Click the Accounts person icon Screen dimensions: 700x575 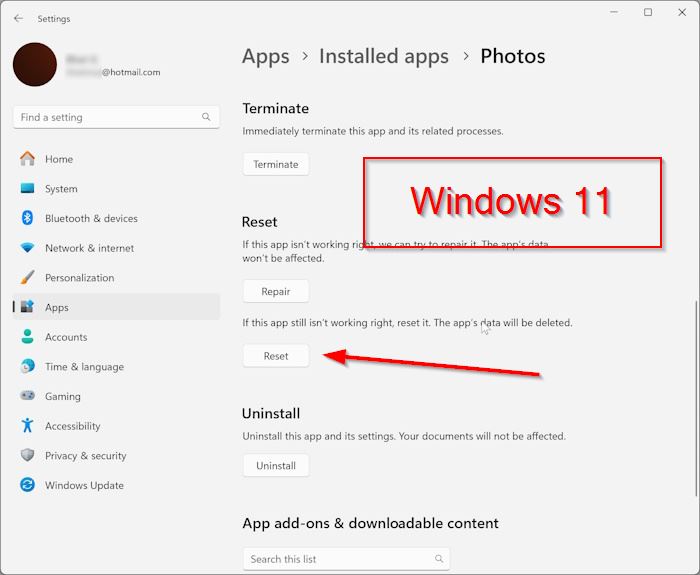[x=27, y=337]
